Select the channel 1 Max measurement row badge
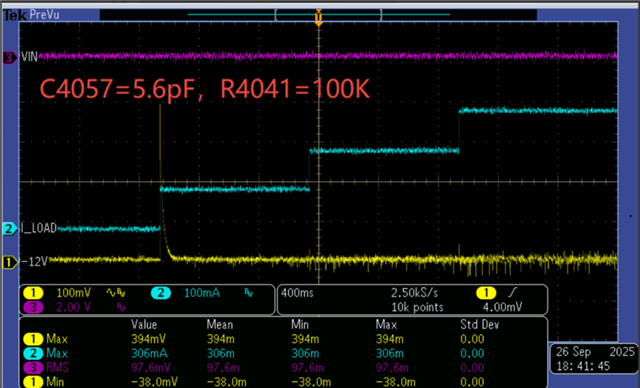 [33, 339]
